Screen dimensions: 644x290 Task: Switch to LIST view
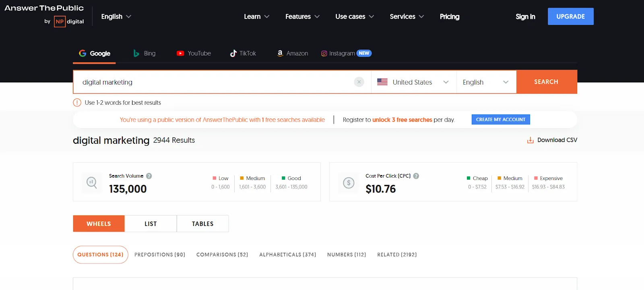[x=151, y=224]
